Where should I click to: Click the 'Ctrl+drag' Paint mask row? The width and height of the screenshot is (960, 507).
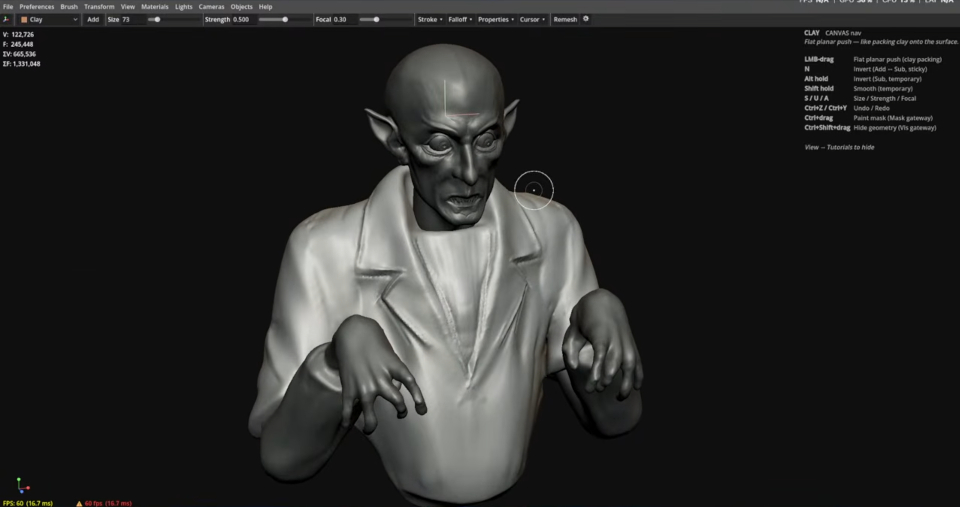869,118
